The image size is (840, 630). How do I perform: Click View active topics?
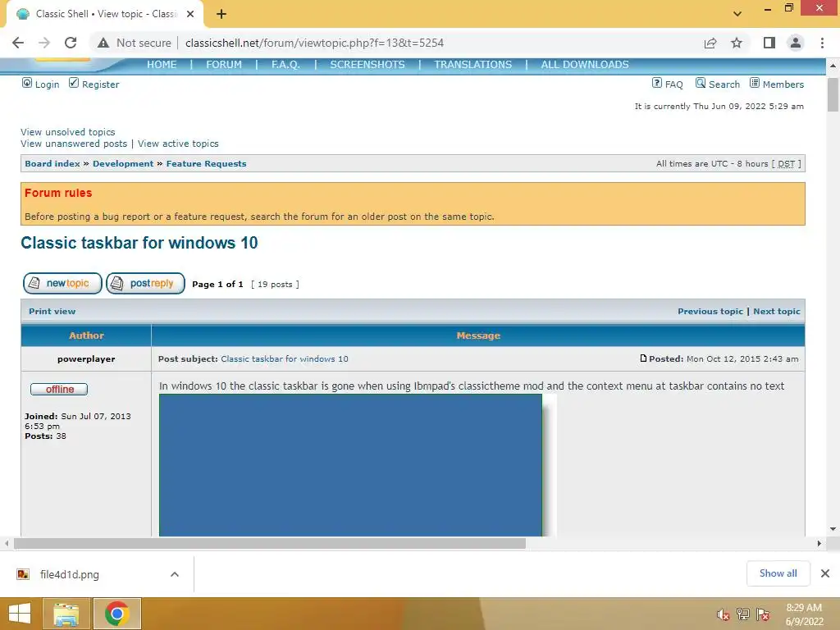(178, 144)
